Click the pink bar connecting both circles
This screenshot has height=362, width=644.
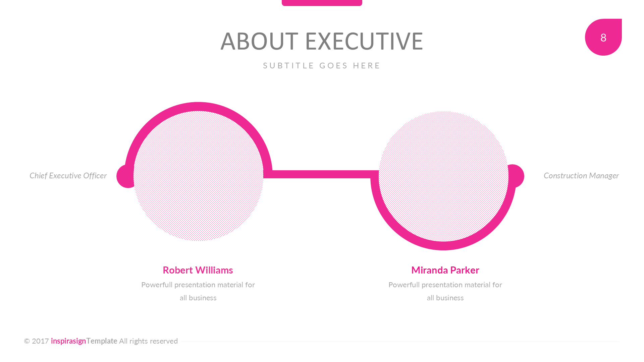tap(321, 174)
